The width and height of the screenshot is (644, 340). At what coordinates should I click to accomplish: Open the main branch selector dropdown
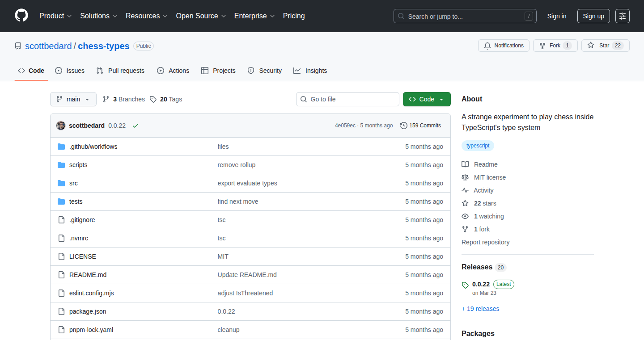pos(73,99)
